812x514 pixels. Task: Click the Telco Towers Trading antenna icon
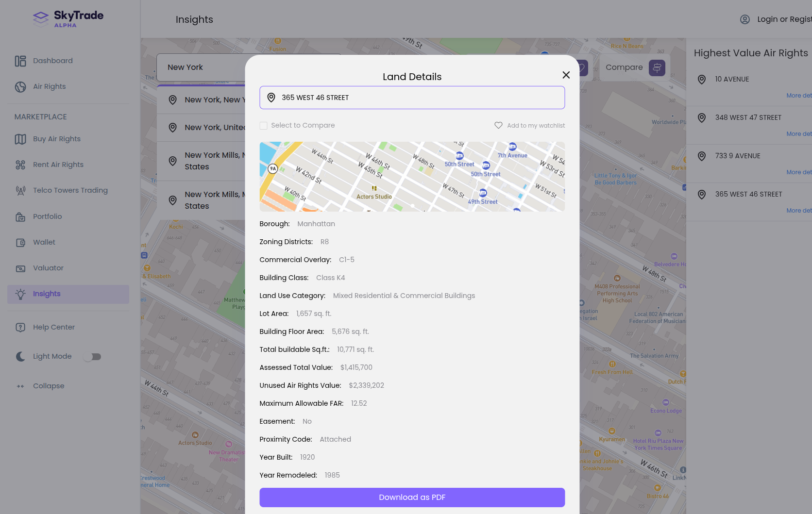tap(20, 190)
